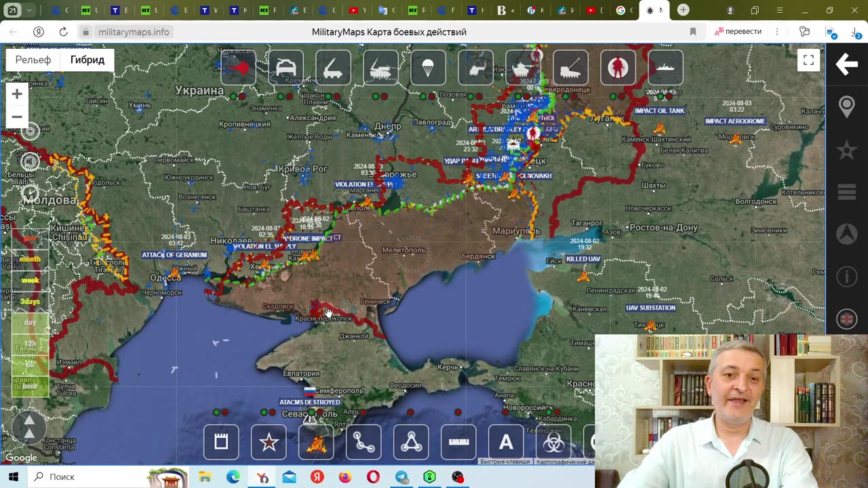Viewport: 868px width, 488px height.
Task: Zoom in the map with plus button
Action: click(17, 94)
